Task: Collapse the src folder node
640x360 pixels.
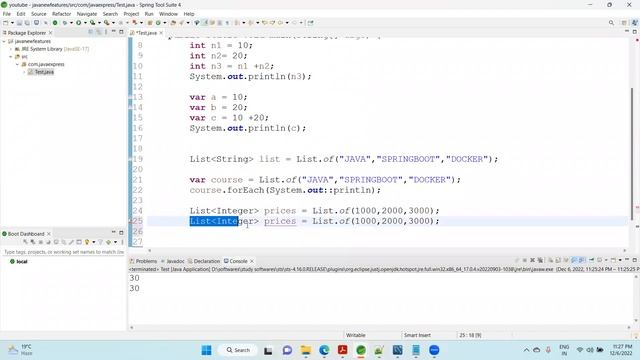Action: coord(11,57)
